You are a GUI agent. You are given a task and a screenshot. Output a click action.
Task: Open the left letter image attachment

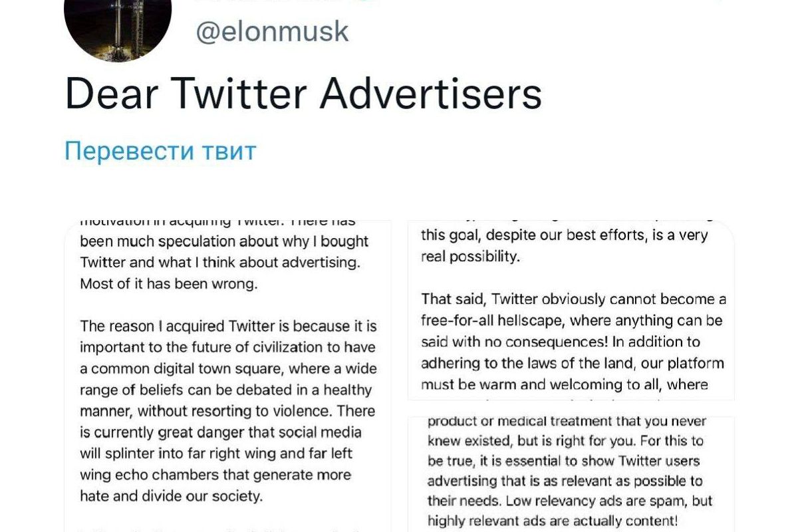[x=228, y=372]
